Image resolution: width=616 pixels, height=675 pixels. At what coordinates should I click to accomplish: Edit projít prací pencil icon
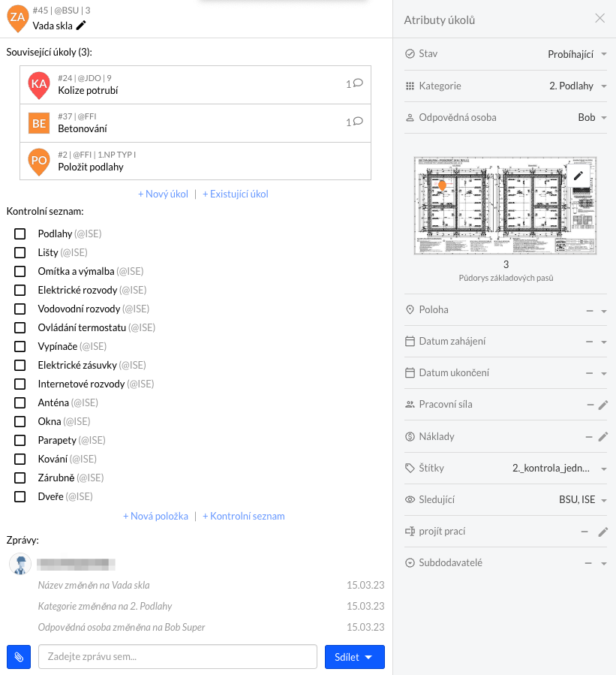pos(603,532)
